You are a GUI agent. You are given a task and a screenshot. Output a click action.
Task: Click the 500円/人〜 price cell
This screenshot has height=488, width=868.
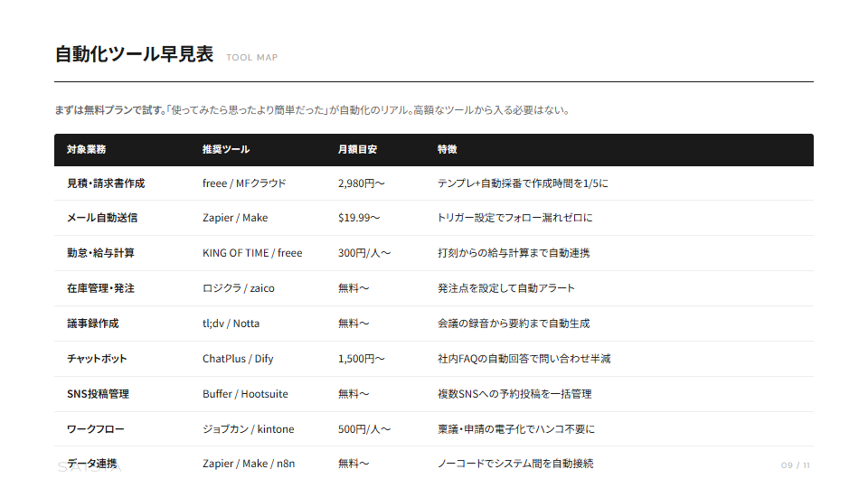364,429
